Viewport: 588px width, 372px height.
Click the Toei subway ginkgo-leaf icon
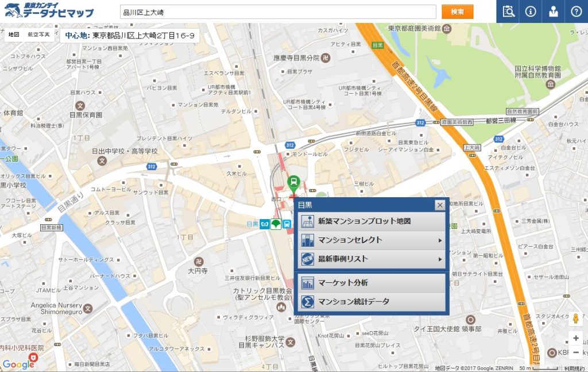[276, 224]
